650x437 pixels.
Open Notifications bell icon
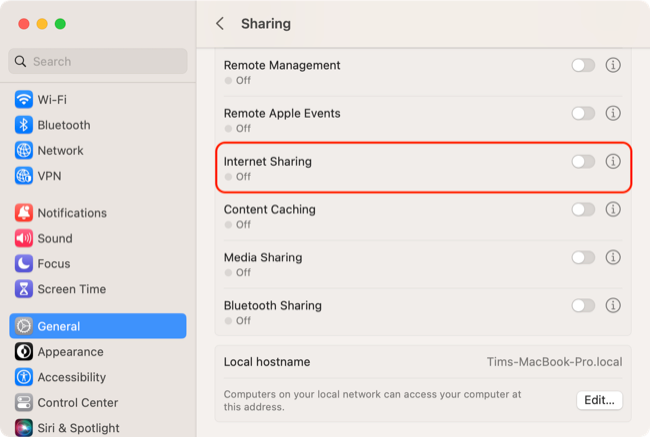tap(24, 213)
